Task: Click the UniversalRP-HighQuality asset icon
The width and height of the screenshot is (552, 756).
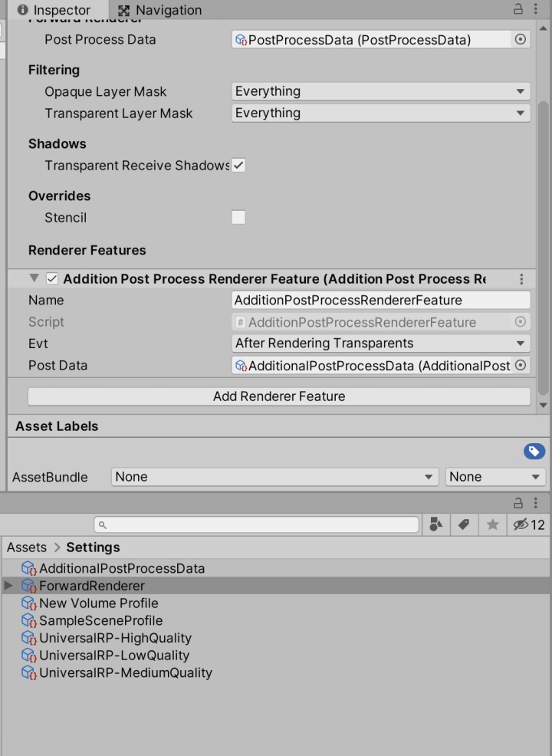Action: pyautogui.click(x=29, y=638)
